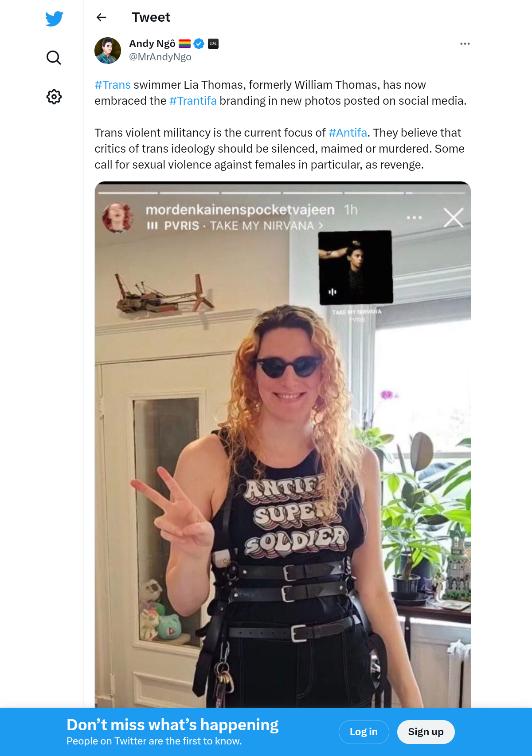The height and width of the screenshot is (756, 532).
Task: Open the Andy Ngô display name link
Action: click(152, 43)
